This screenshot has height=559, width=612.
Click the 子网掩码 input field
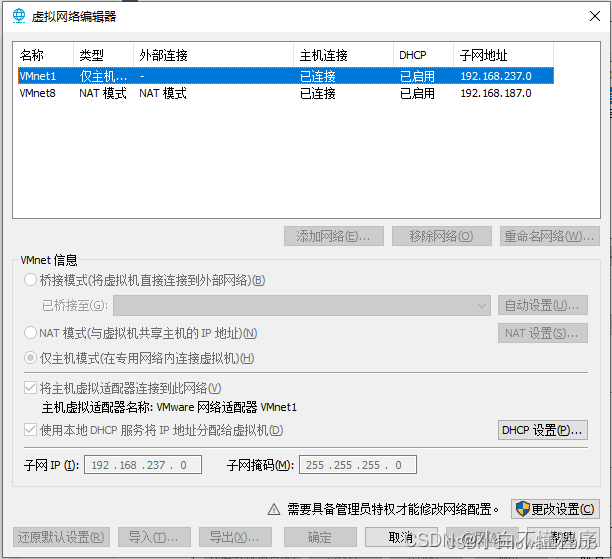(x=358, y=465)
